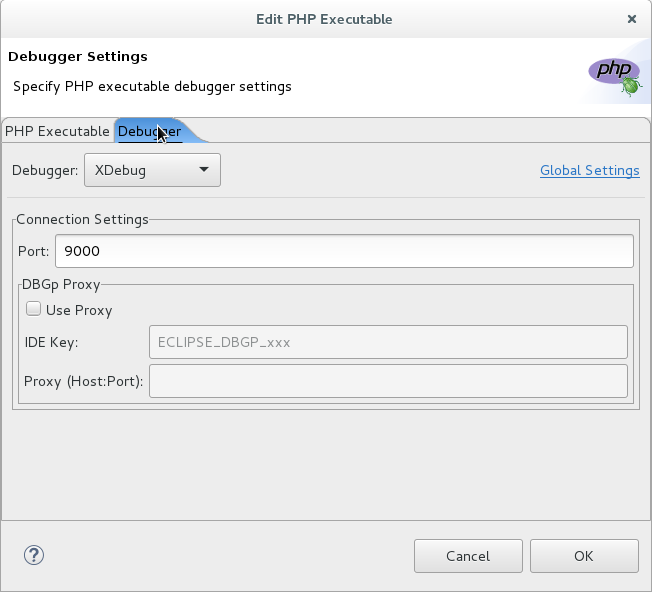
Task: Enable the Use Proxy checkbox
Action: pos(33,309)
